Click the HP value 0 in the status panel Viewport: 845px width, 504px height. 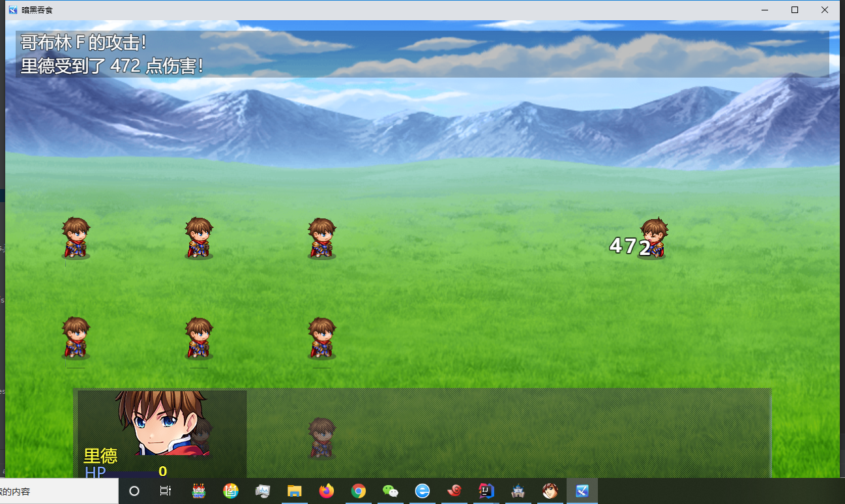[x=163, y=471]
